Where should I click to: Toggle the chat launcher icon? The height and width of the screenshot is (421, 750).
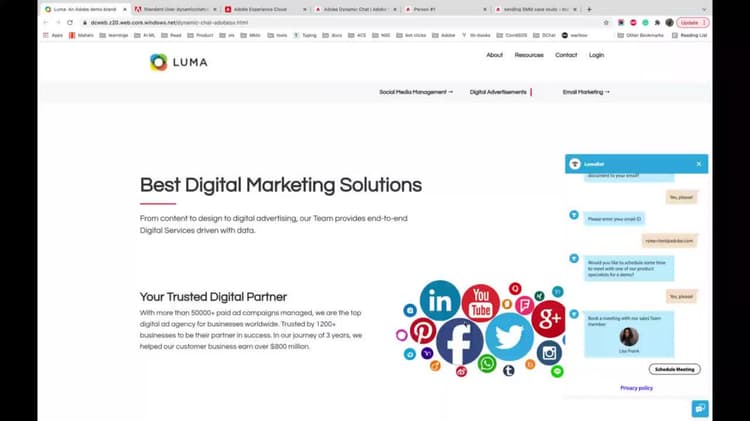tap(700, 409)
